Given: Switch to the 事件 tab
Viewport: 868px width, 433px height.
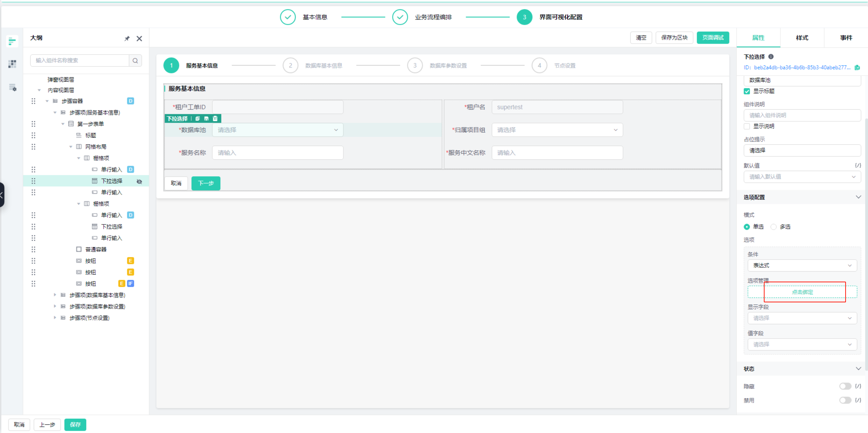Looking at the screenshot, I should [846, 38].
